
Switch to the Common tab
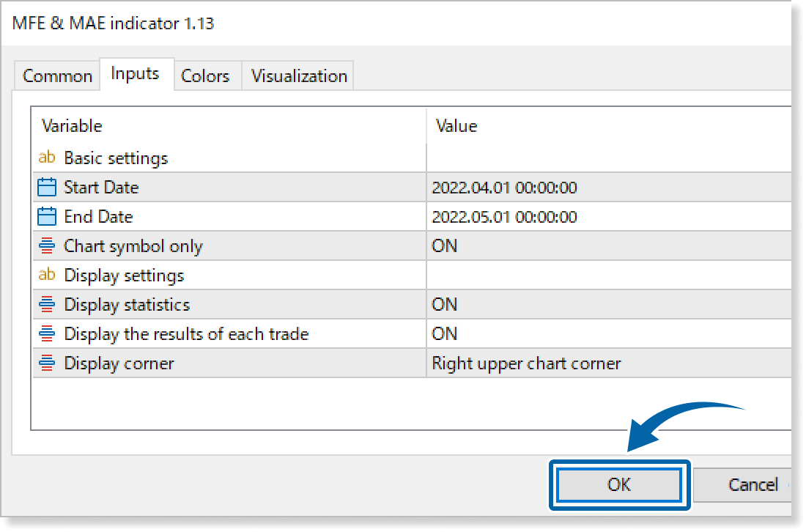pos(57,76)
